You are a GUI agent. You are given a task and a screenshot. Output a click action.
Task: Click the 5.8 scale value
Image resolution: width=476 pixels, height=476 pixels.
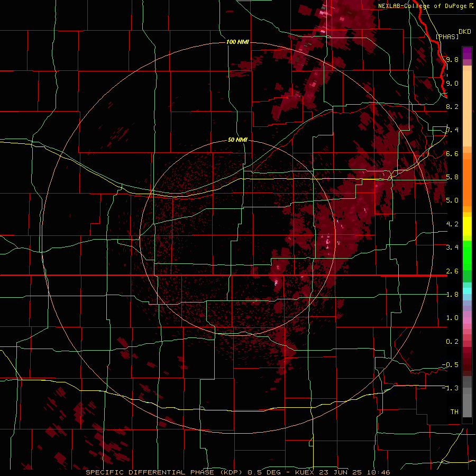tap(452, 177)
